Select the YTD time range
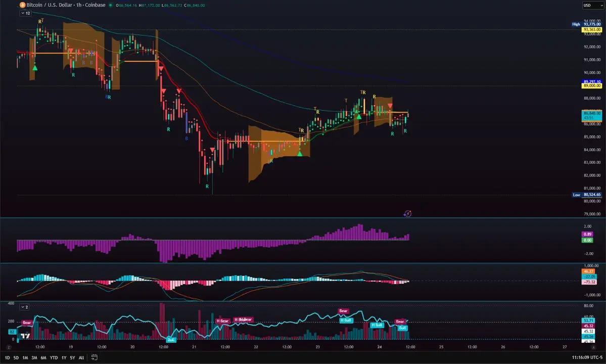Viewport: 606px width, 364px height. tap(54, 358)
